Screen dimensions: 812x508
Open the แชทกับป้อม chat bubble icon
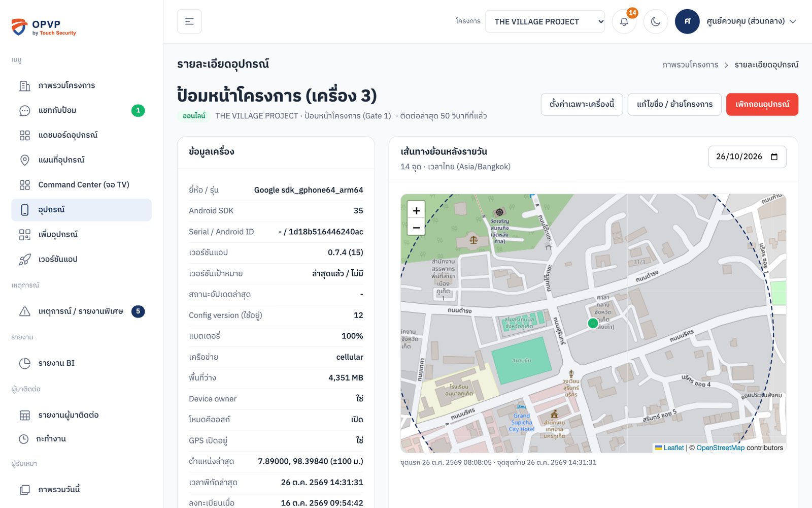click(24, 111)
